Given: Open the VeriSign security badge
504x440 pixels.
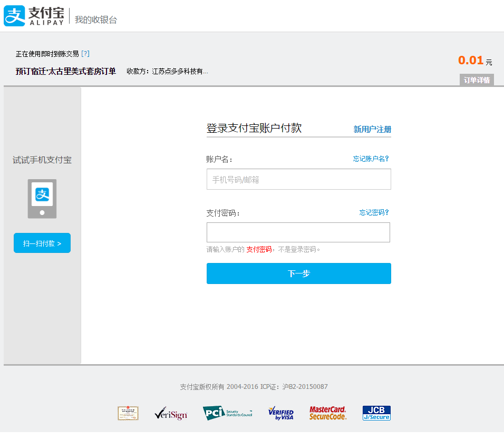Looking at the screenshot, I should tap(171, 414).
